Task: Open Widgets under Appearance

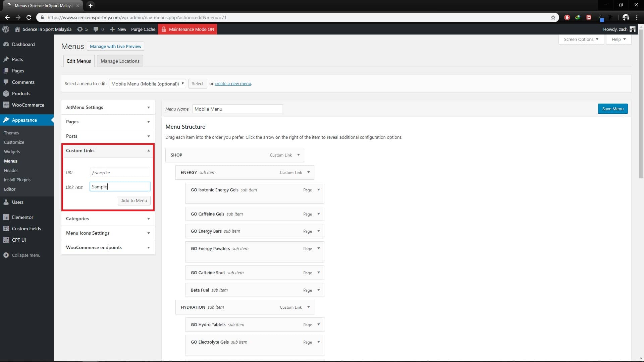Action: pyautogui.click(x=12, y=152)
